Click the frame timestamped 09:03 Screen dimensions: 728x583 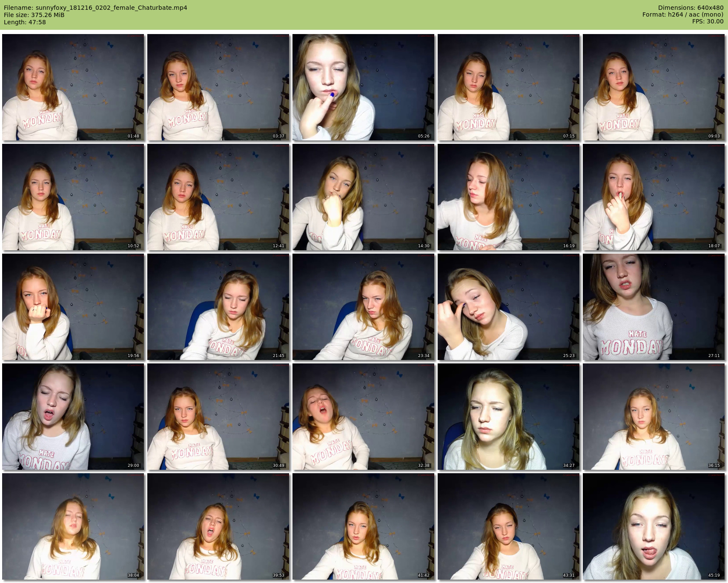653,87
